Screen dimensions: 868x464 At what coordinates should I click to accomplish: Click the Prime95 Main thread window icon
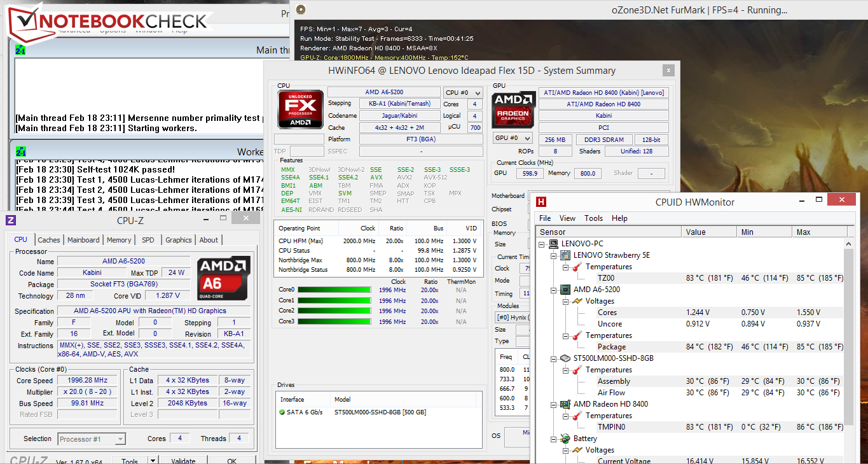pos(20,50)
